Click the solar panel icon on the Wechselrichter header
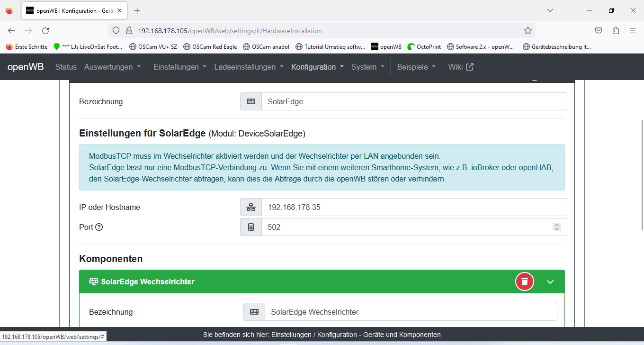 93,281
